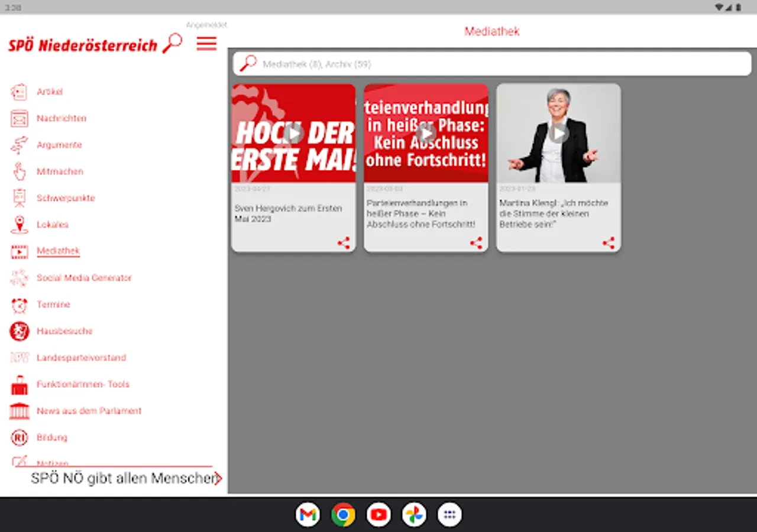Open Hausbesuche label in sidebar
757x532 pixels.
64,331
